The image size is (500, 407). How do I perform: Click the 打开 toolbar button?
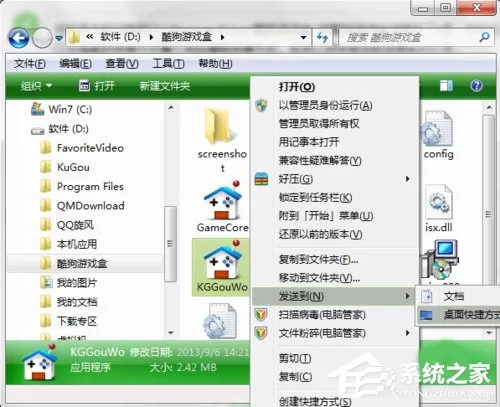click(97, 86)
